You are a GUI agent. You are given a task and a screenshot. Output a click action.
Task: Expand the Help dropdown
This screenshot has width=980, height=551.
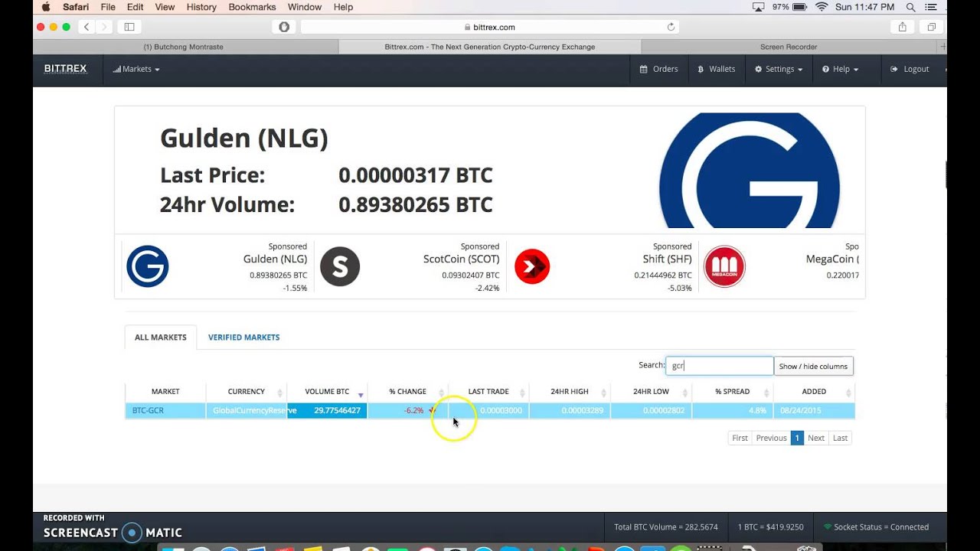pyautogui.click(x=840, y=69)
